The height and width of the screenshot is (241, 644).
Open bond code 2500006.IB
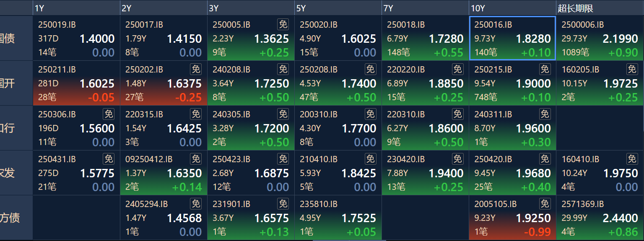click(x=583, y=25)
